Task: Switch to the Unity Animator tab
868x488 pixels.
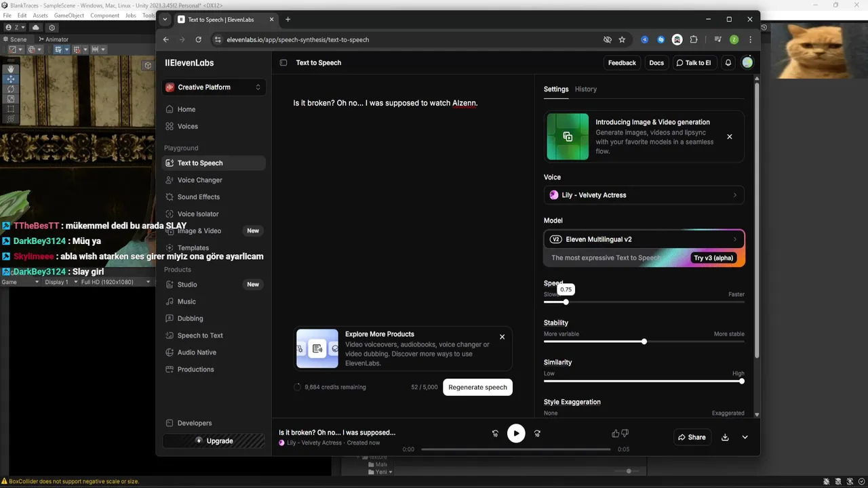Action: tap(53, 39)
